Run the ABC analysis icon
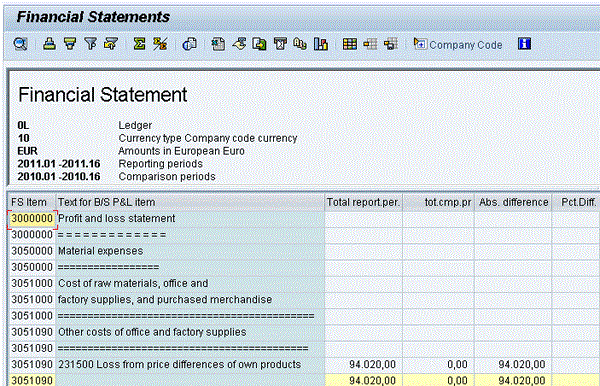This screenshot has height=386, width=600. tap(300, 44)
